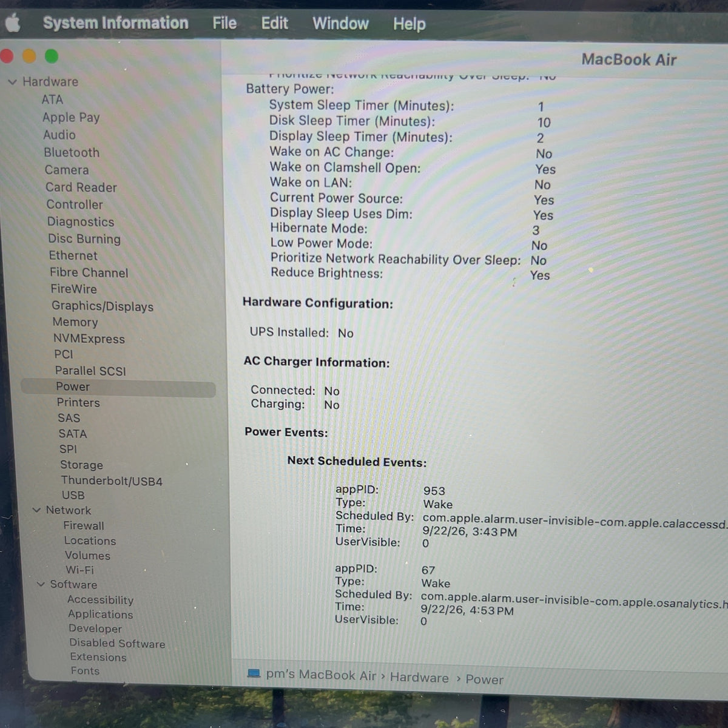Select Fibre Channel in the sidebar
The width and height of the screenshot is (728, 728).
tap(89, 273)
